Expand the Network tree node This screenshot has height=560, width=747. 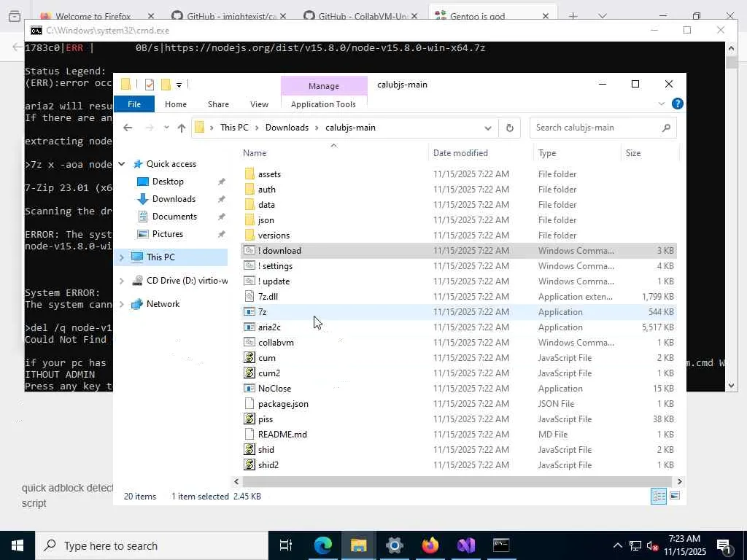pyautogui.click(x=122, y=304)
